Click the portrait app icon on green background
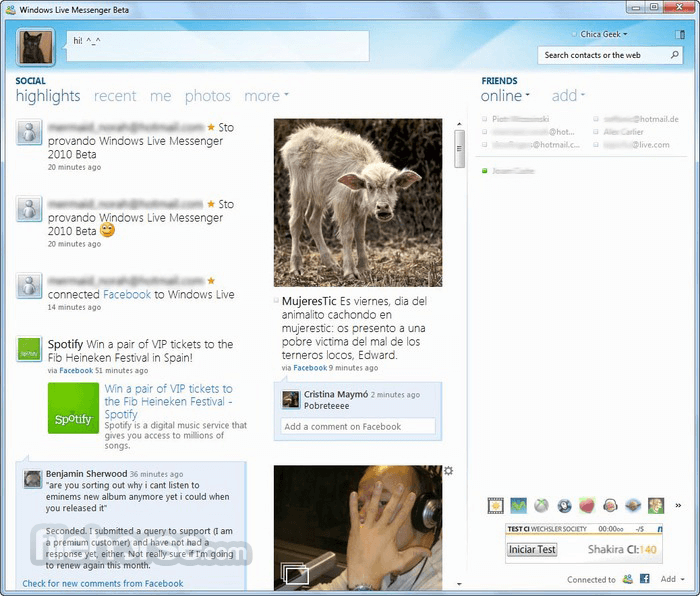This screenshot has height=596, width=700. coord(656,506)
